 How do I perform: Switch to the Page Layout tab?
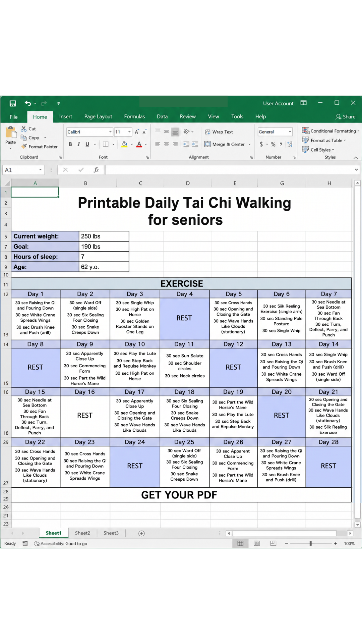(98, 116)
